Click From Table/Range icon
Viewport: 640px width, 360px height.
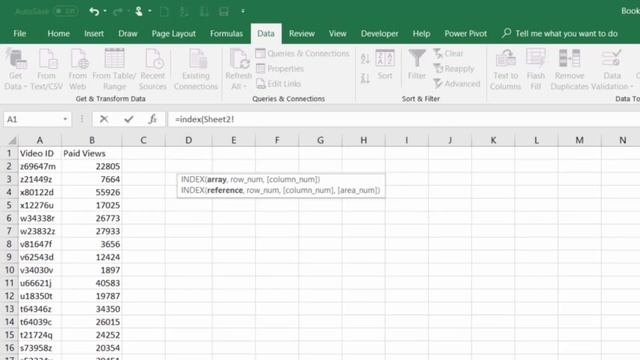114,69
